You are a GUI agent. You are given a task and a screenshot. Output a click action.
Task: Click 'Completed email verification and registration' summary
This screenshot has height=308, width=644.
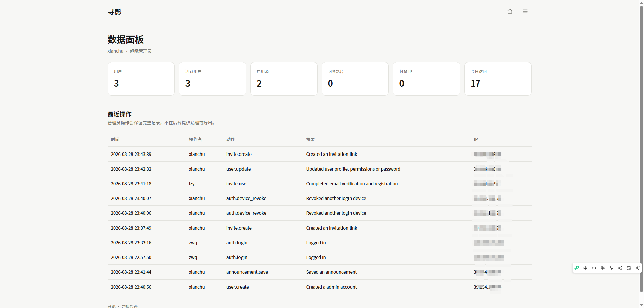352,184
